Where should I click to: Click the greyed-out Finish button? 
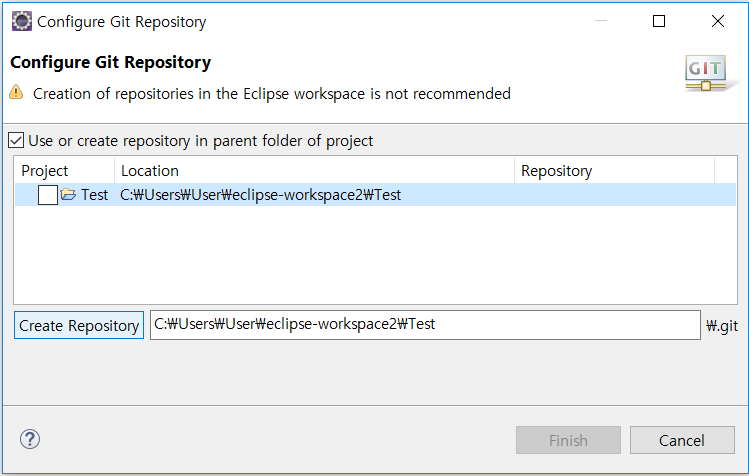[568, 440]
